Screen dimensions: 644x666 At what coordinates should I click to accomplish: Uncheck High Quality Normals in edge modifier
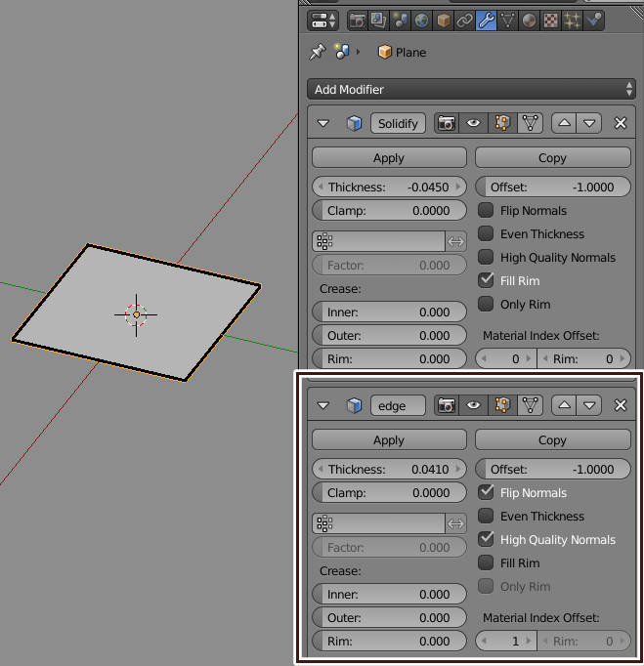coord(486,539)
